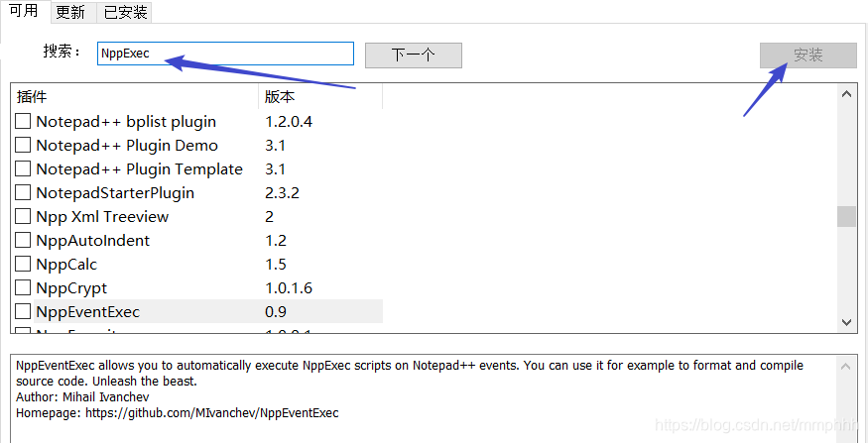Select the NppEventExec row name

88,312
